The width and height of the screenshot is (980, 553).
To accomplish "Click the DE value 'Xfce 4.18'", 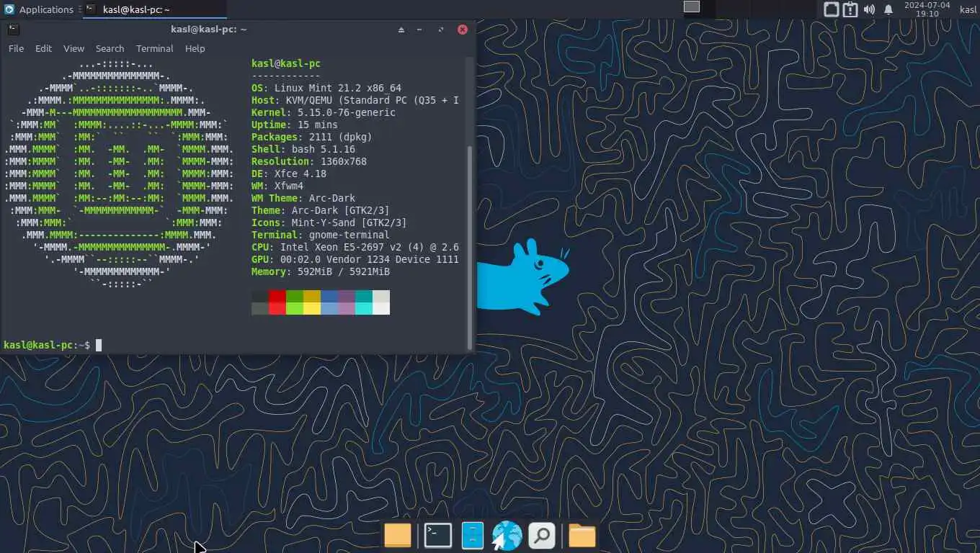I will click(300, 174).
